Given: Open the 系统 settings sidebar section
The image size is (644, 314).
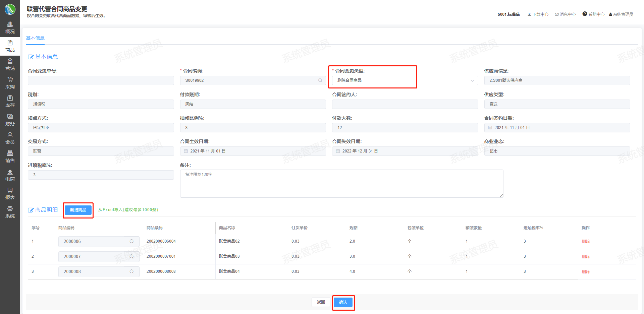Looking at the screenshot, I should pos(10,212).
